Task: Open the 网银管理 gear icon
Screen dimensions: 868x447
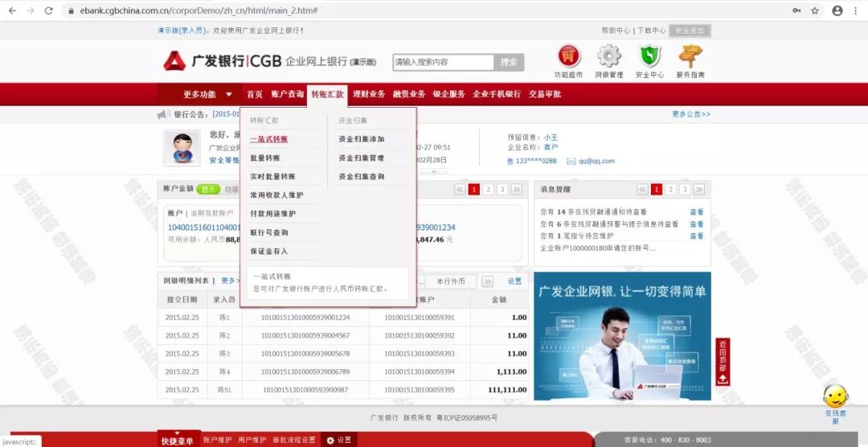Action: pos(609,56)
